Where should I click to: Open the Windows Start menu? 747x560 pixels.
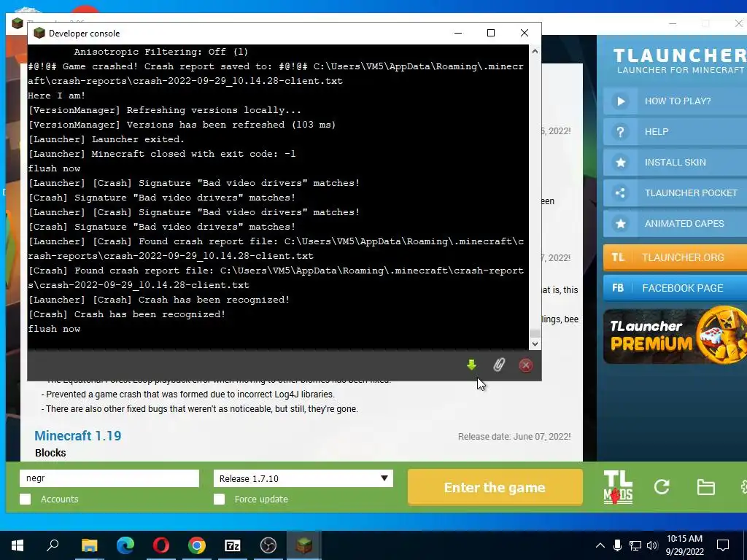click(x=18, y=545)
